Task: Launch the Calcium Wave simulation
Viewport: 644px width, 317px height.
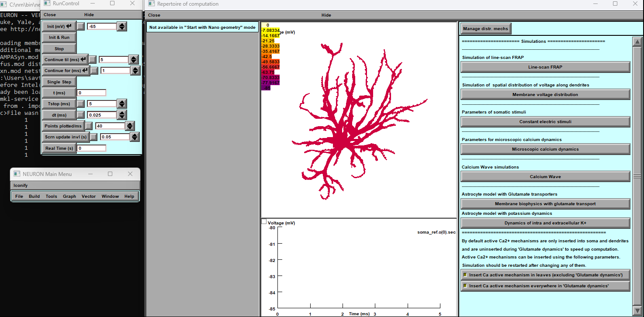Action: click(545, 177)
